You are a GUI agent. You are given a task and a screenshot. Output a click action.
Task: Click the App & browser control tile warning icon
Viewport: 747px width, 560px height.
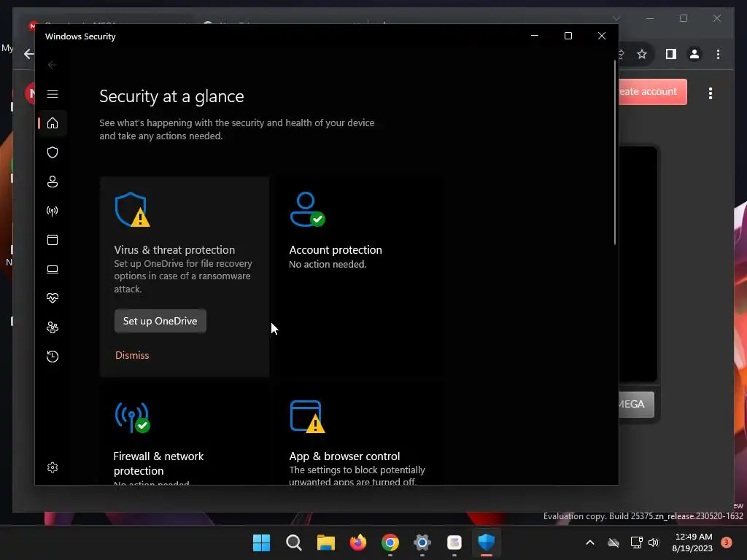click(x=307, y=416)
